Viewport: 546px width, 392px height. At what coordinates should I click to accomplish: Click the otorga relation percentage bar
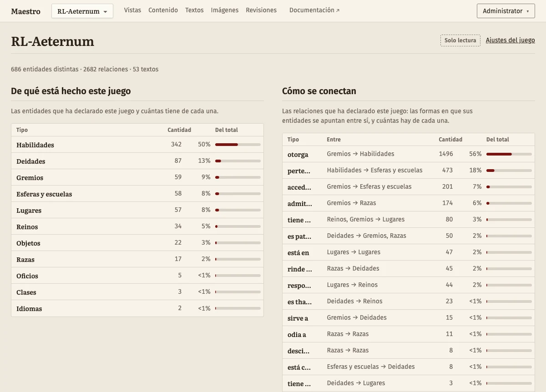[x=509, y=154]
